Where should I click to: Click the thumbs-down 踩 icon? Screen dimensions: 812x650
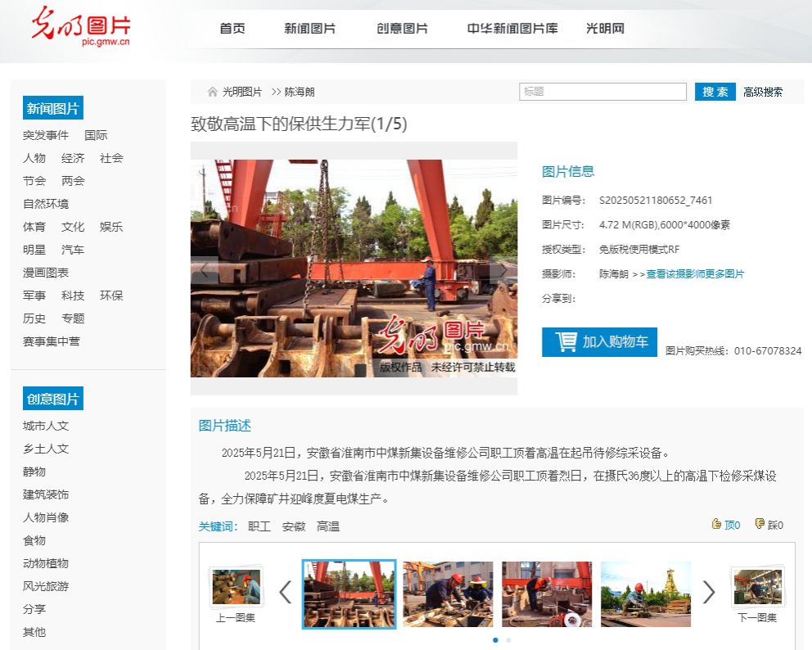point(760,524)
